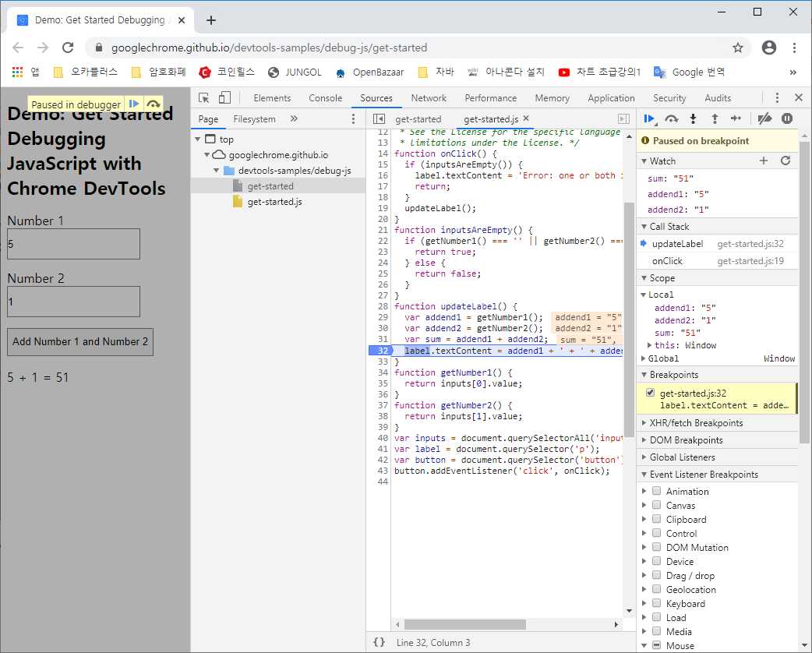Enable DOM Mutation event listener breakpoints
Image resolution: width=812 pixels, height=653 pixels.
[657, 546]
